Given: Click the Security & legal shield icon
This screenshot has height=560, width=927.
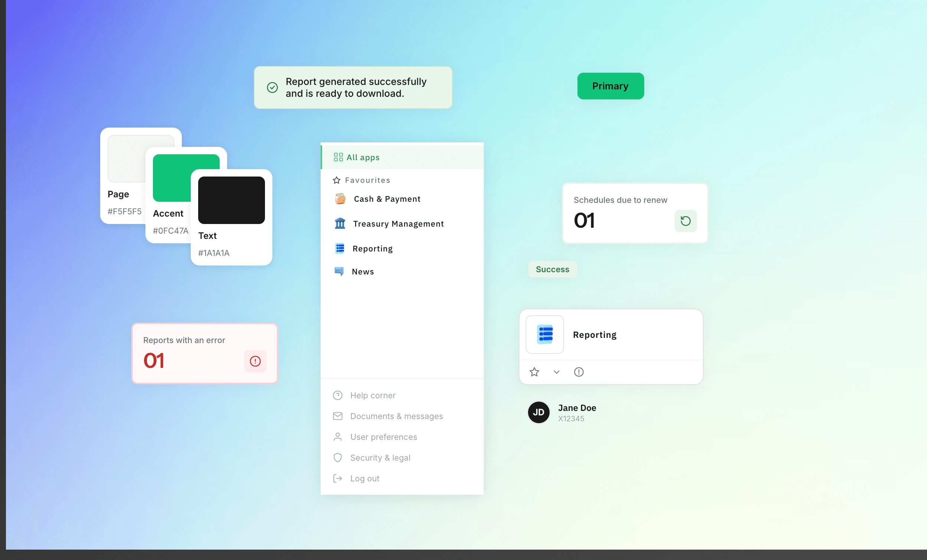Looking at the screenshot, I should (337, 457).
